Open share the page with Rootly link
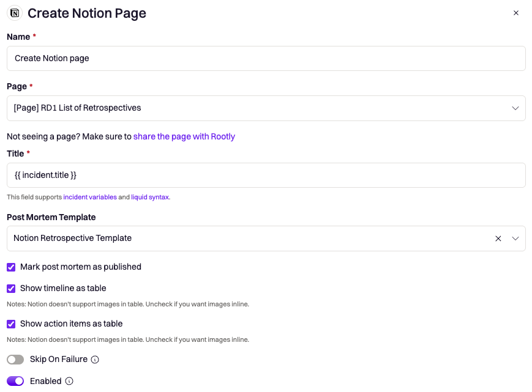Viewport: 532px width, 392px height. (184, 136)
